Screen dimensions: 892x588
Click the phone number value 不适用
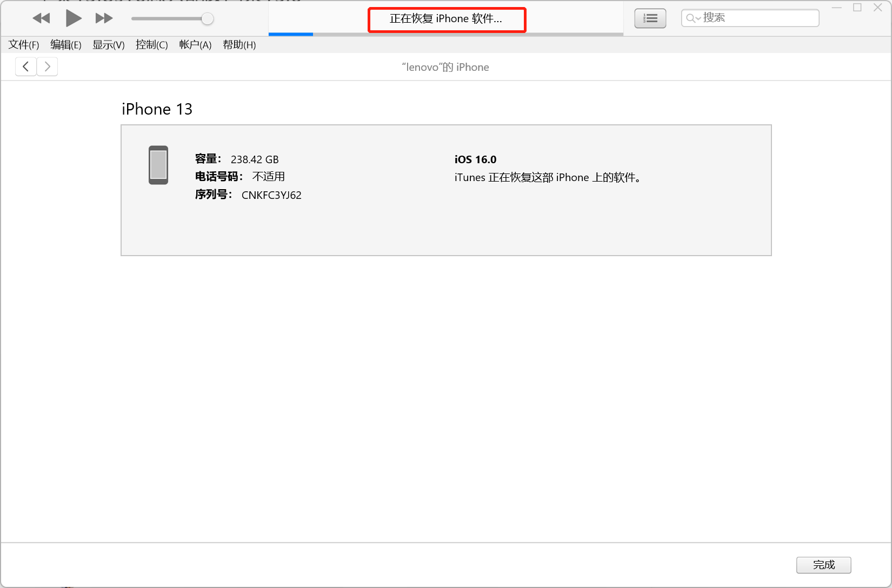pos(269,177)
